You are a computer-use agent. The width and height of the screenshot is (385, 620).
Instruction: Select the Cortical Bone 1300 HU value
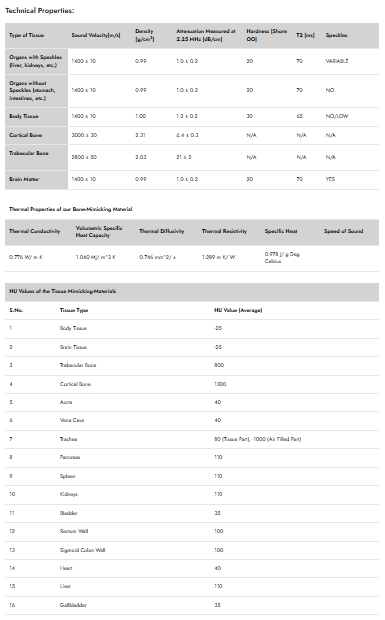pos(220,384)
